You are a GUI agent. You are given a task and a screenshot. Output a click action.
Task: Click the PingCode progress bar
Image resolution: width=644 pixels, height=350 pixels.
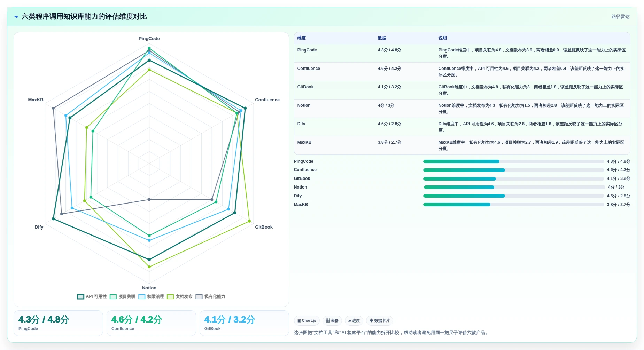513,161
